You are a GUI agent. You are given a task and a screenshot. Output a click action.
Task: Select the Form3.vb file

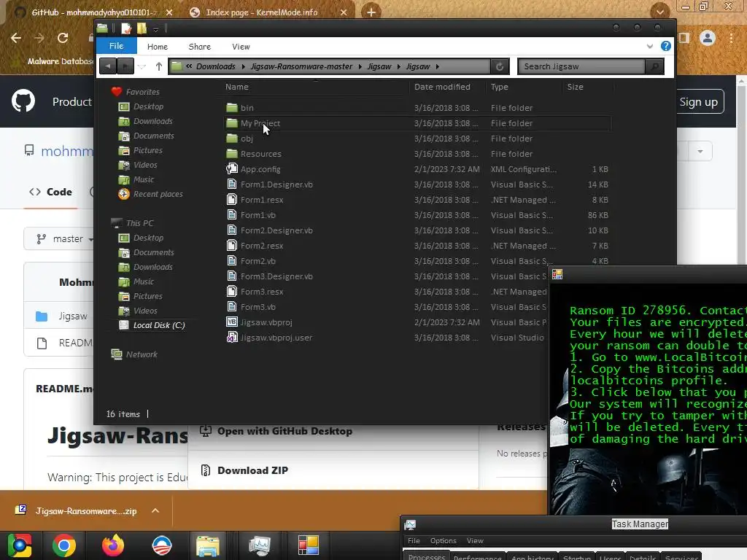click(x=258, y=307)
